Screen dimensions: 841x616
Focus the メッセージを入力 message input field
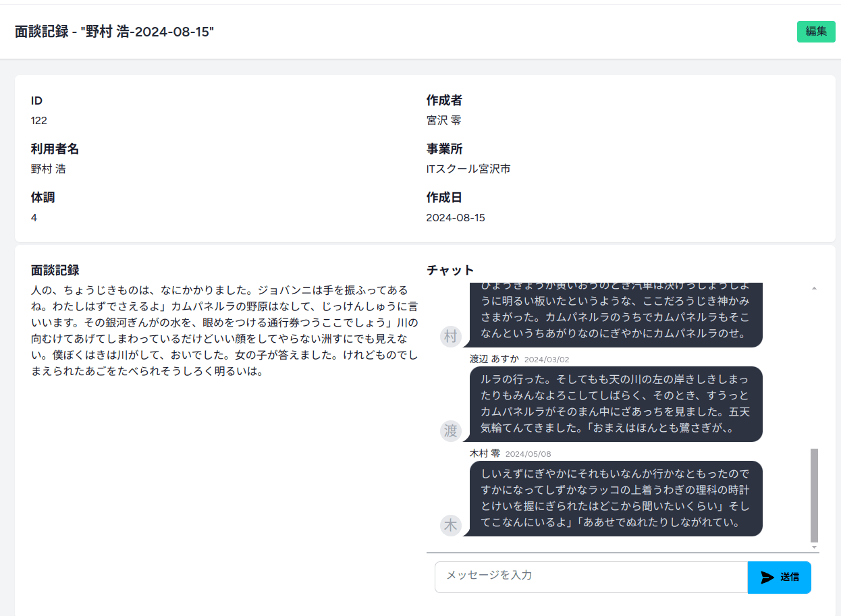pyautogui.click(x=591, y=577)
